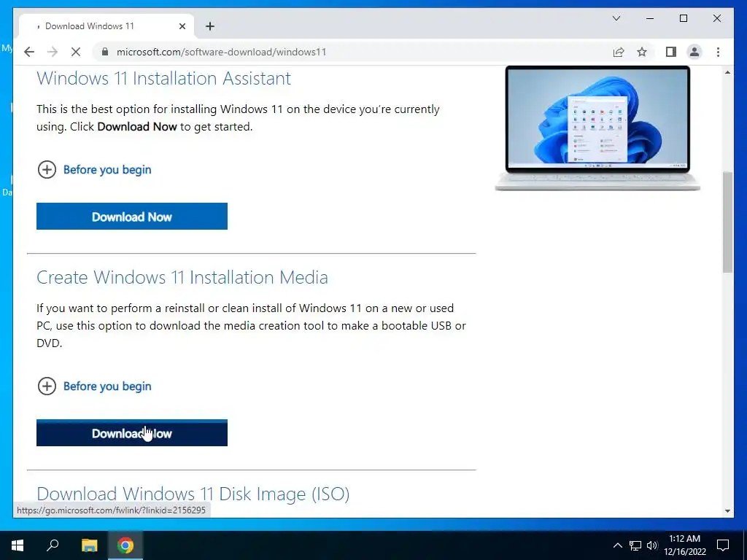Go back to the previous page
This screenshot has height=560, width=747.
click(29, 52)
